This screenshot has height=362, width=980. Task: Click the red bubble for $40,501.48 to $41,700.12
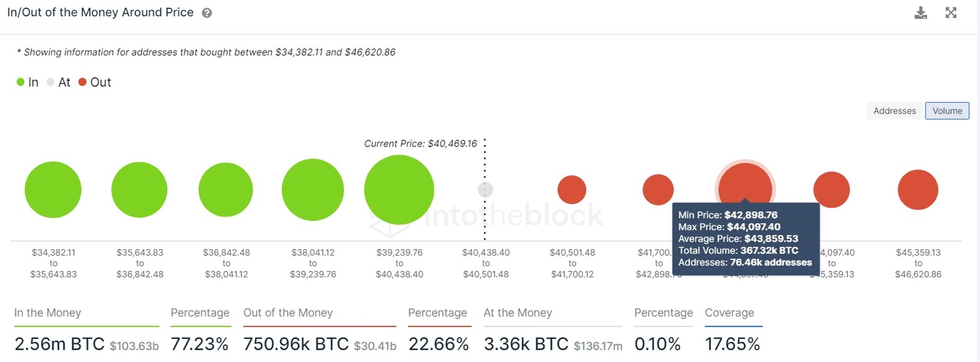click(572, 190)
